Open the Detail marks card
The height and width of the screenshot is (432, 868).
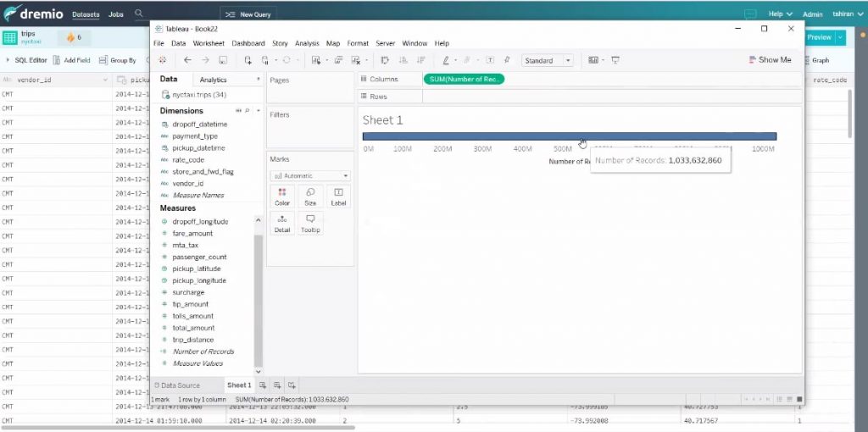coord(282,224)
